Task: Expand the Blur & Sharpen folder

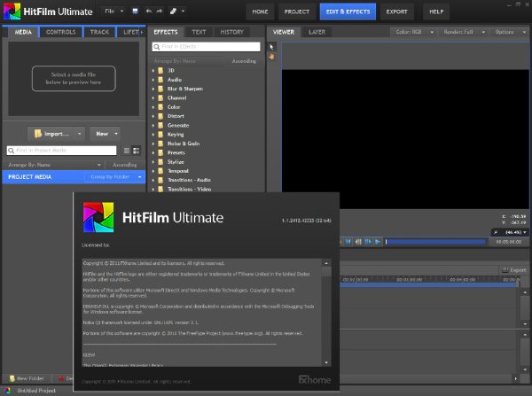Action: 153,89
